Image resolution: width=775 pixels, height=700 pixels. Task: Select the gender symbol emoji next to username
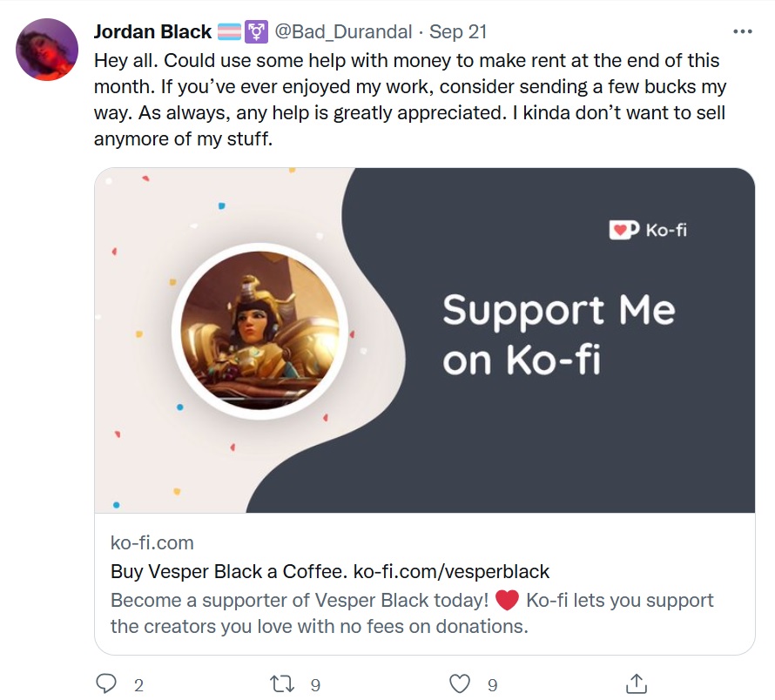click(x=256, y=30)
